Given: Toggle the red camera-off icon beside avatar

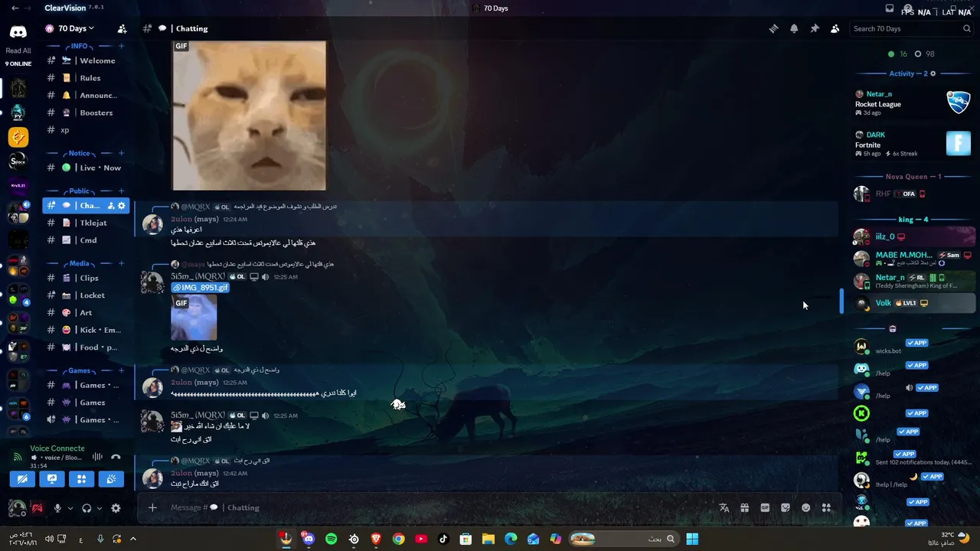Looking at the screenshot, I should [37, 508].
